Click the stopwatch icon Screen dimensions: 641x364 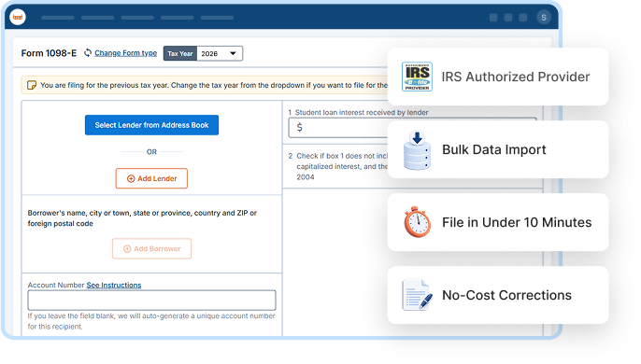click(417, 222)
